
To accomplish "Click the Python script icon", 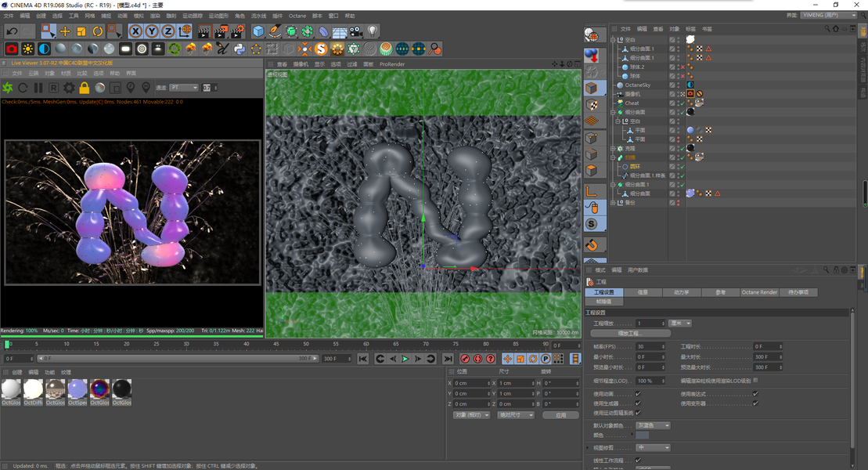I will [x=240, y=49].
